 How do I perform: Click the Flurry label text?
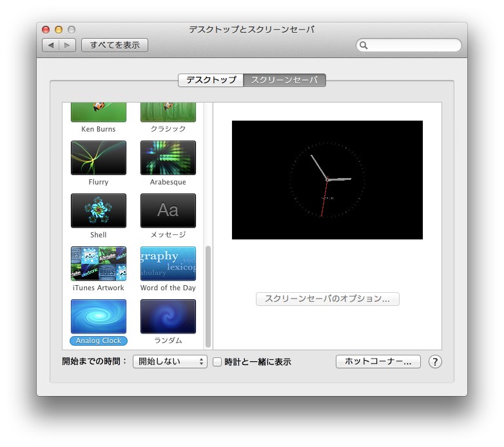(x=99, y=182)
